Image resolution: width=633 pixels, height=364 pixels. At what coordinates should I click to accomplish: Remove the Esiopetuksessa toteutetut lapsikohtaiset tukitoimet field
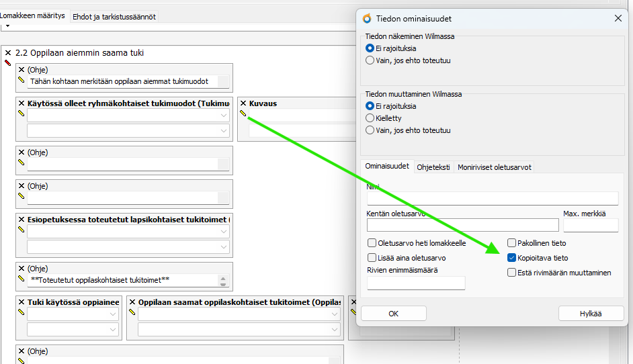[x=22, y=220]
